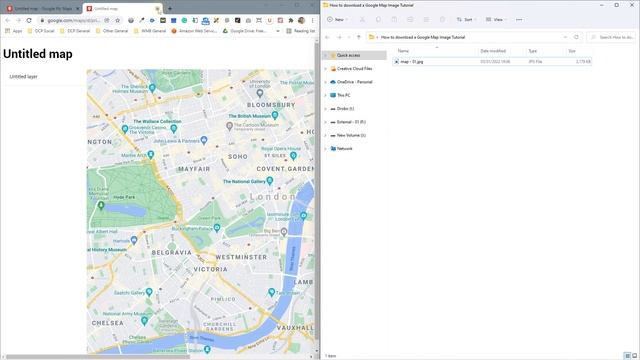The image size is (640, 360).
Task: Open the View dropdown in File Explorer
Action: point(496,20)
